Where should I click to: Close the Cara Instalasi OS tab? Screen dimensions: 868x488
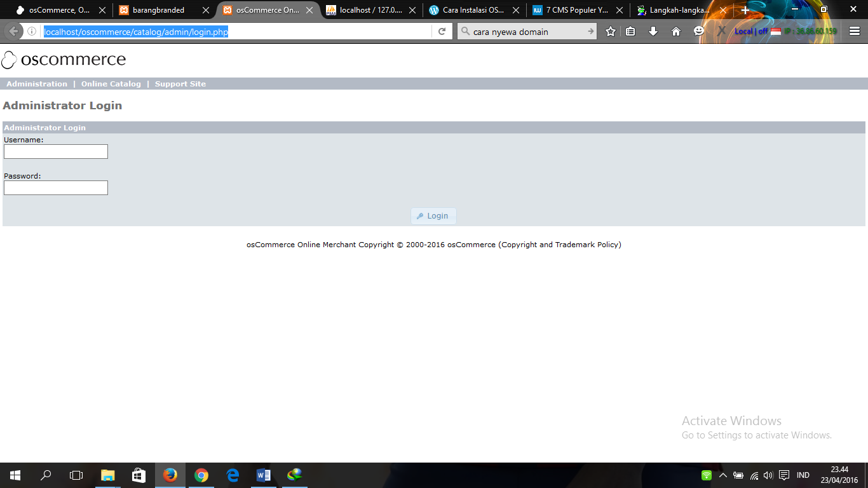pos(515,10)
